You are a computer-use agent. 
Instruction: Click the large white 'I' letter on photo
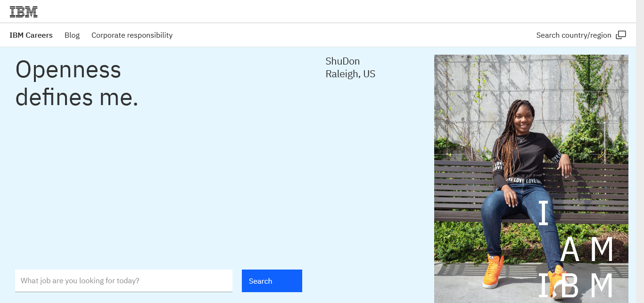pos(544,213)
